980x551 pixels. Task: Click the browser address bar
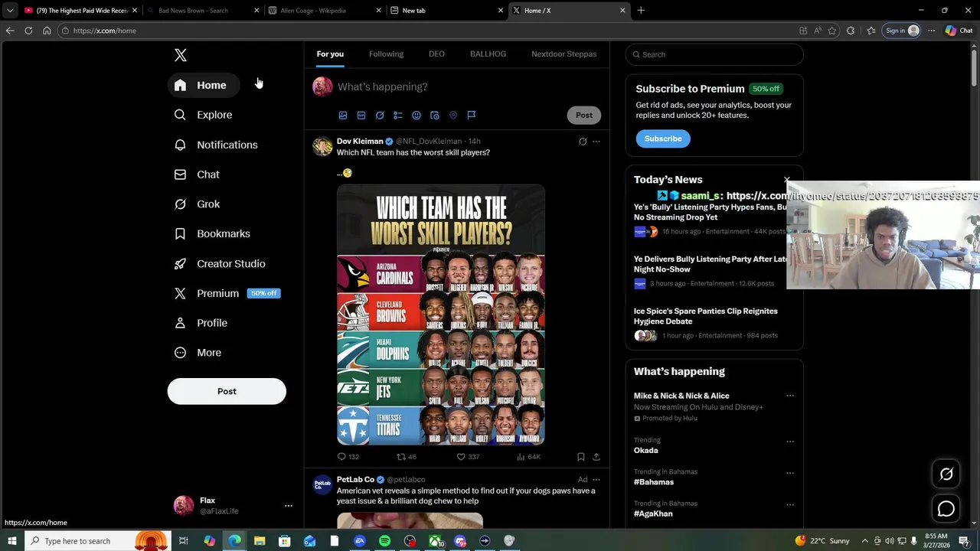pyautogui.click(x=429, y=31)
